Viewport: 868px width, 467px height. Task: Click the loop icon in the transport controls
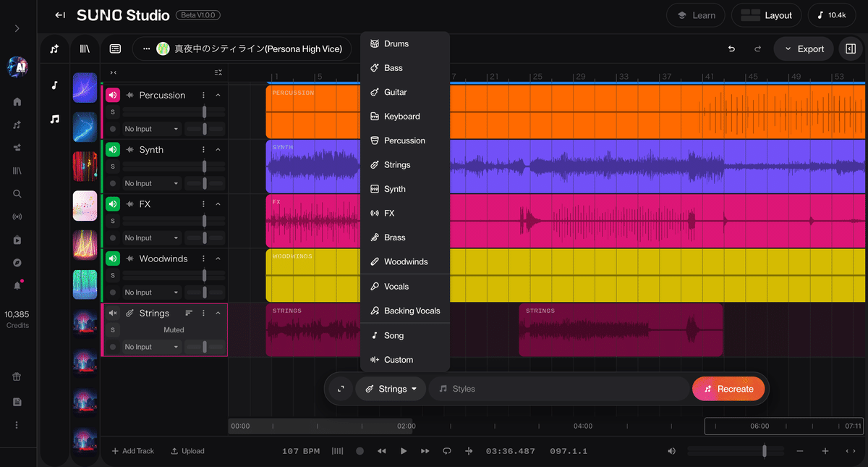point(446,450)
